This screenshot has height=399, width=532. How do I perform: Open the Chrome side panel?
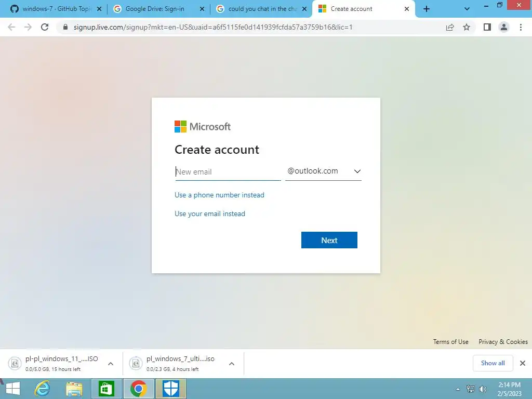tap(487, 27)
